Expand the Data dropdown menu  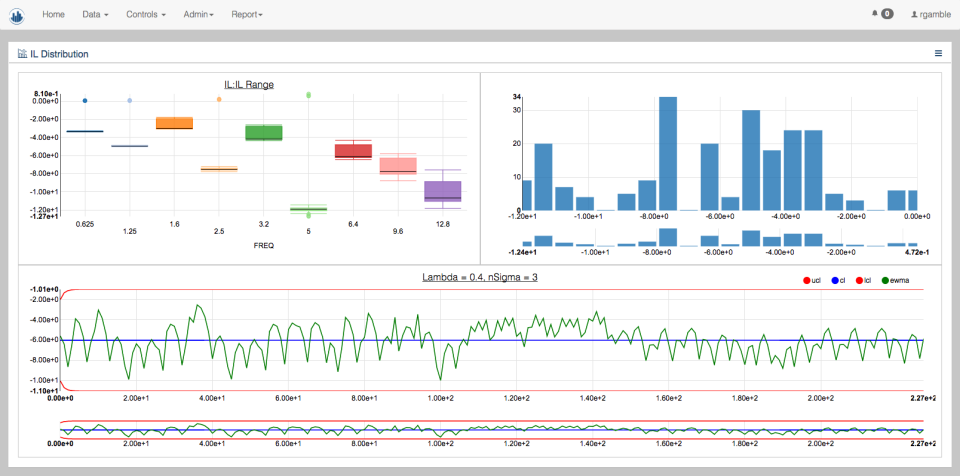point(95,15)
